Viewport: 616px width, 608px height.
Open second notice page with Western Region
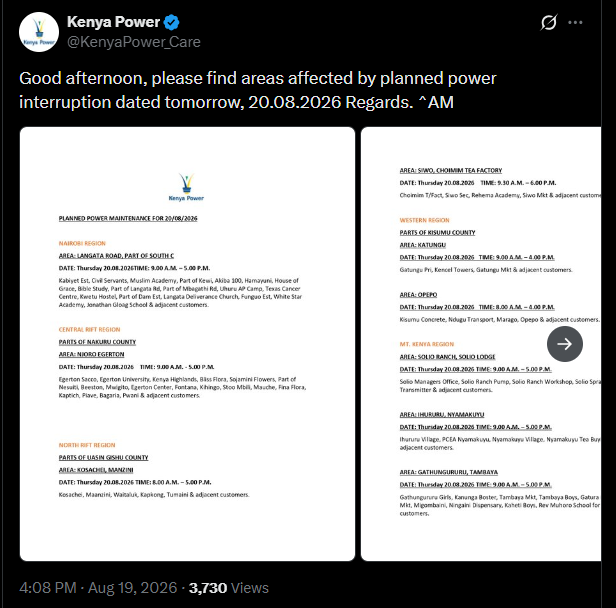click(481, 344)
